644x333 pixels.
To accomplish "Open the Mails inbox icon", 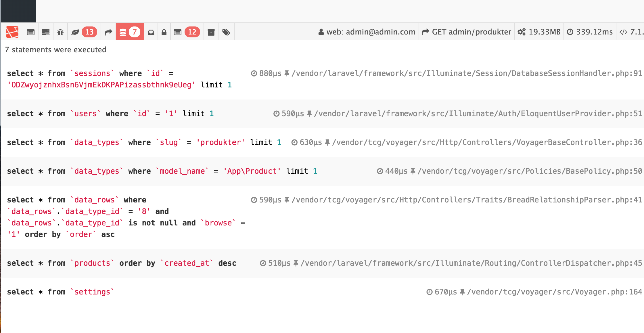I will (x=151, y=32).
